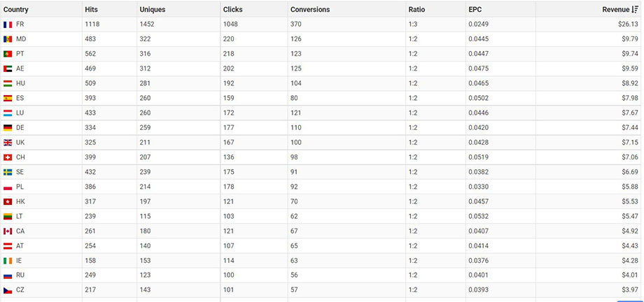This screenshot has width=644, height=302.
Task: Click the France flag icon
Action: tap(8, 24)
